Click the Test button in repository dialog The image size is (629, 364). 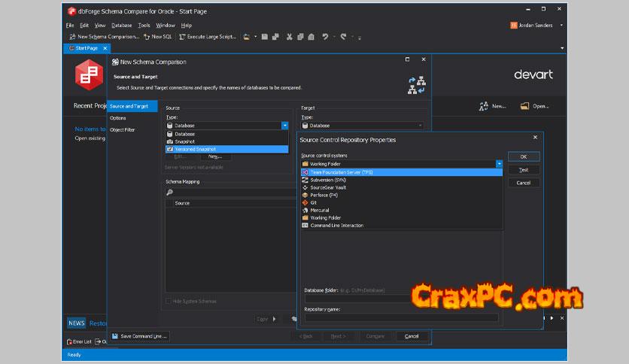[524, 170]
